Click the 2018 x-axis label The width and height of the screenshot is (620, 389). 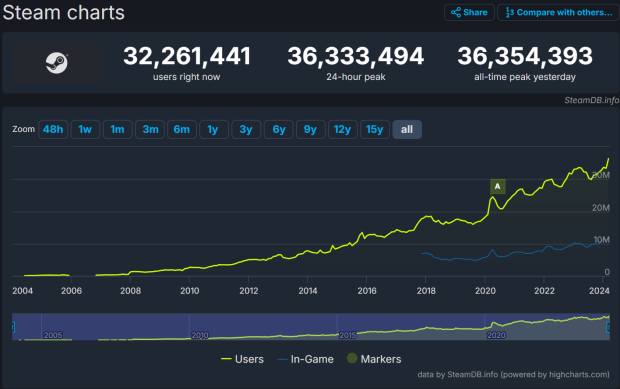426,291
